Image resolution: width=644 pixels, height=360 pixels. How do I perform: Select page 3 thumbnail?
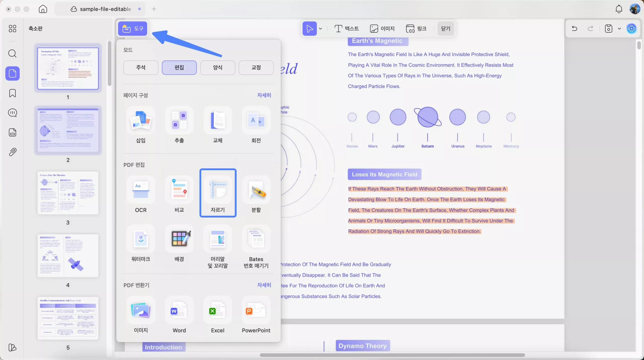(68, 193)
